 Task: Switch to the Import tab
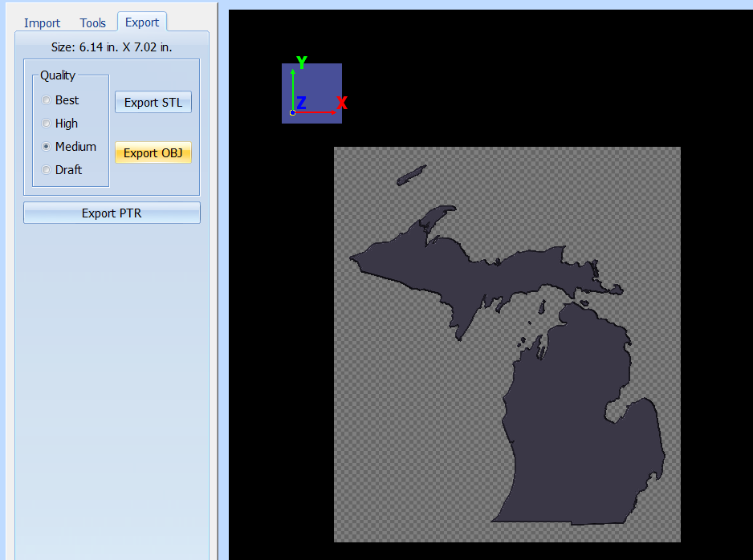pyautogui.click(x=42, y=23)
